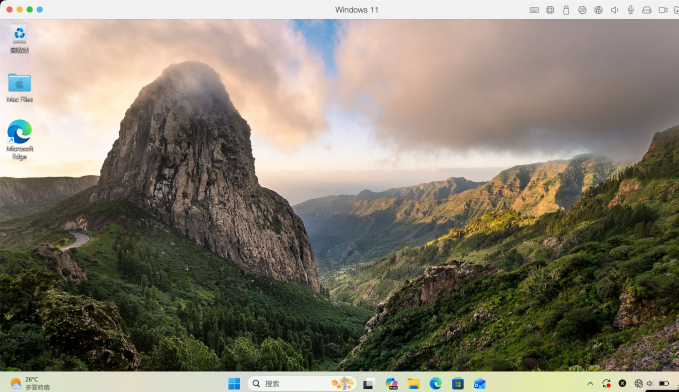
Task: Launch Microsoft Edge from the taskbar
Action: (x=436, y=383)
